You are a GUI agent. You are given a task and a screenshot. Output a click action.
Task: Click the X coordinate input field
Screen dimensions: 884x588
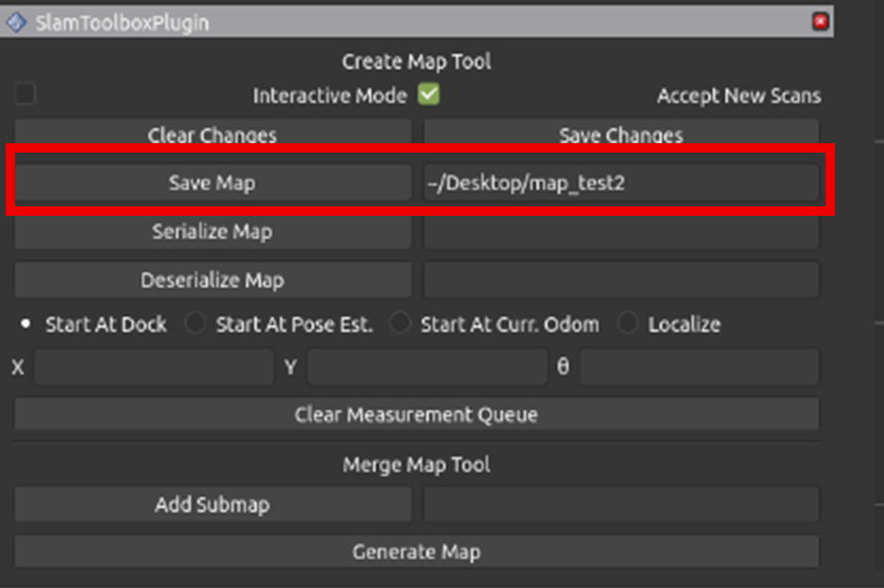[154, 367]
